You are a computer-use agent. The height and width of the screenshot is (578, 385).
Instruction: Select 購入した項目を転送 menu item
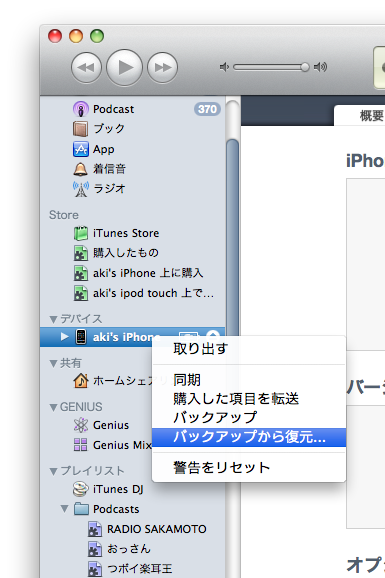click(x=249, y=399)
